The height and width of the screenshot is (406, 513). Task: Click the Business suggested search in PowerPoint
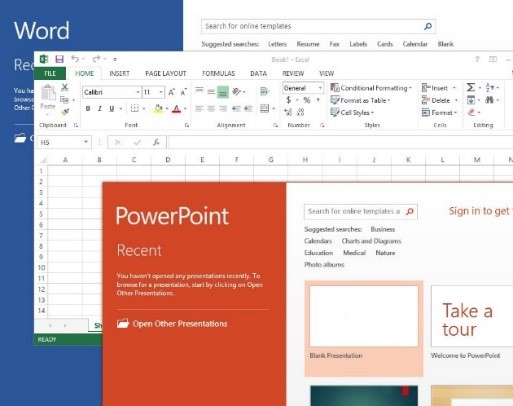pyautogui.click(x=383, y=229)
